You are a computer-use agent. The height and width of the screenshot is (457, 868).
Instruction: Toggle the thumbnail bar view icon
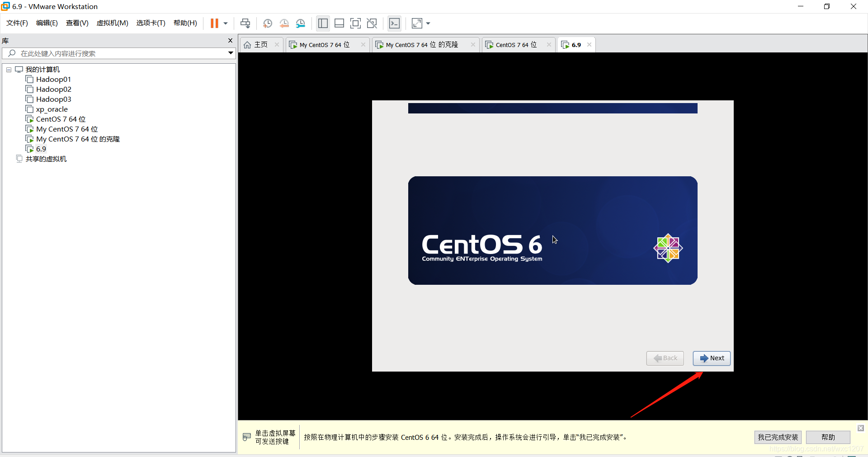(340, 23)
